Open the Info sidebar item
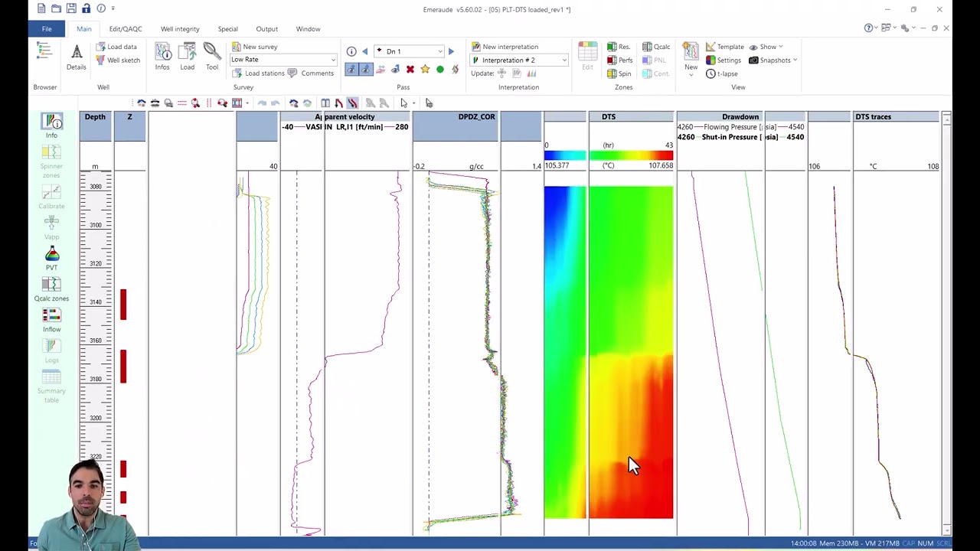This screenshot has width=980, height=551. pos(51,126)
